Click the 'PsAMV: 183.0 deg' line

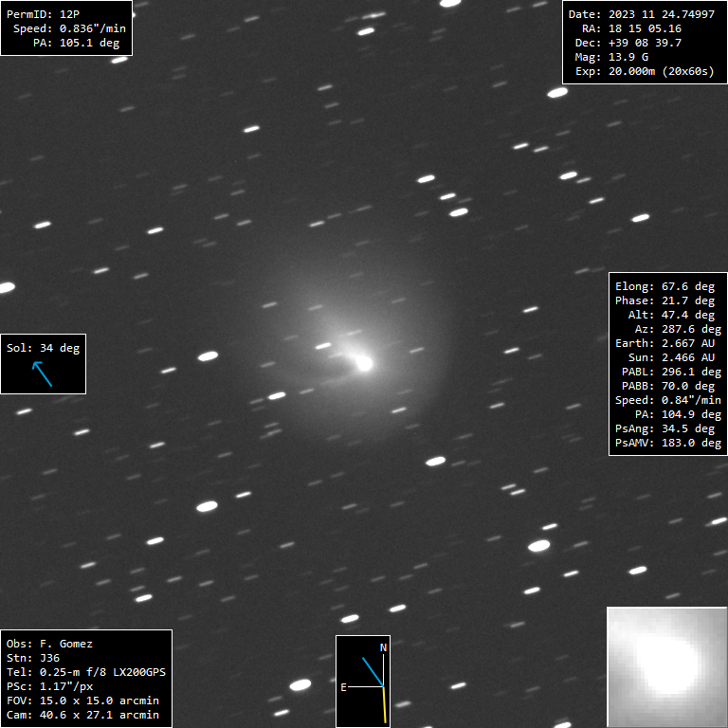668,444
